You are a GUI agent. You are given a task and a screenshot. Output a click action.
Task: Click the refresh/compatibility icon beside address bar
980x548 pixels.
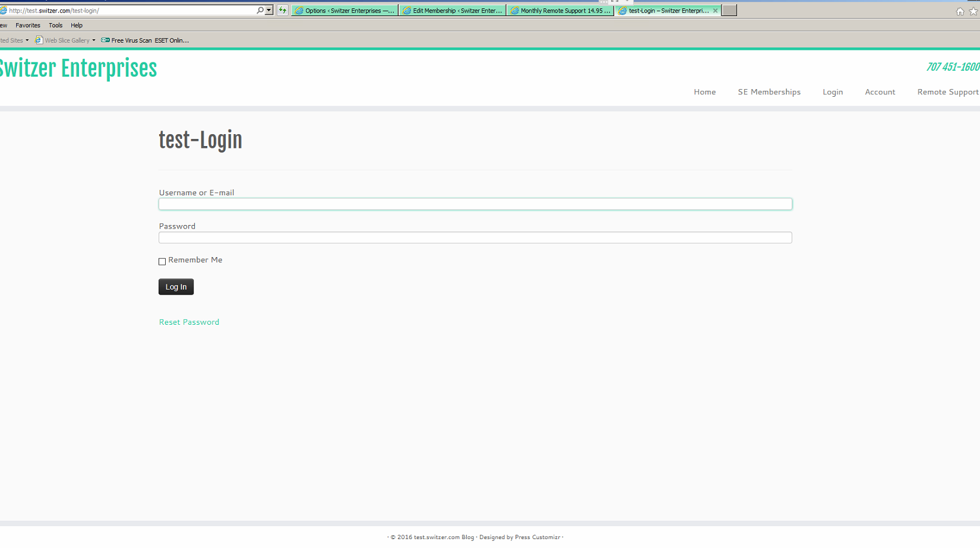click(283, 10)
